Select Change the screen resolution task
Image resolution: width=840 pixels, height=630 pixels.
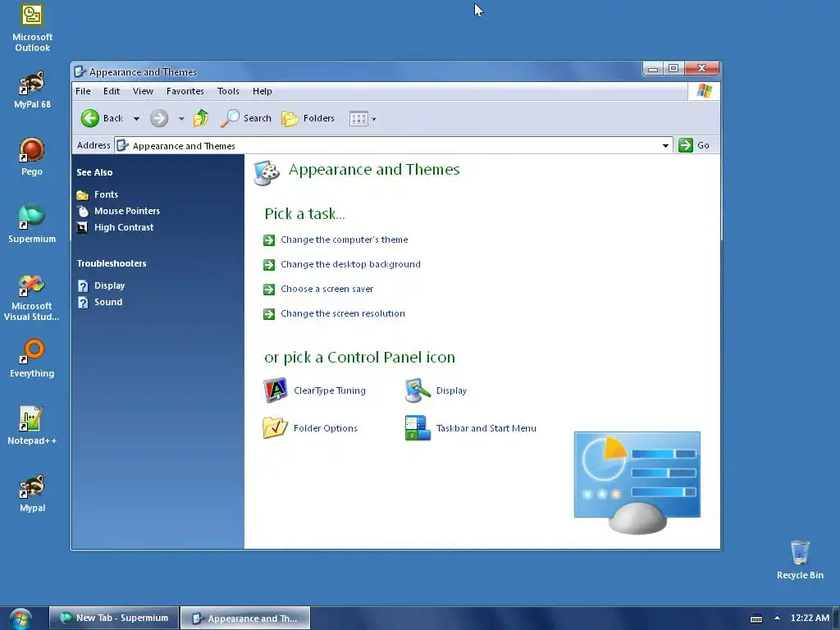pos(342,313)
